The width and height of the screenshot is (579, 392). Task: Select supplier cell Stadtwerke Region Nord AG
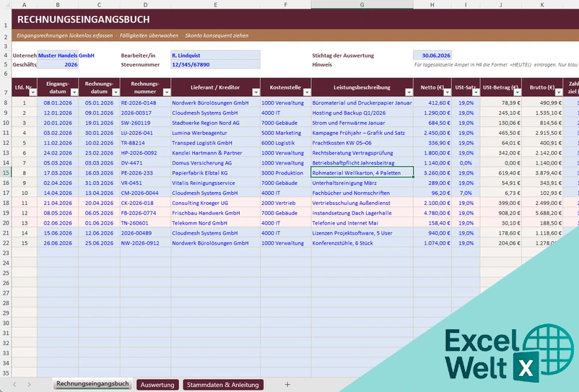click(x=215, y=123)
